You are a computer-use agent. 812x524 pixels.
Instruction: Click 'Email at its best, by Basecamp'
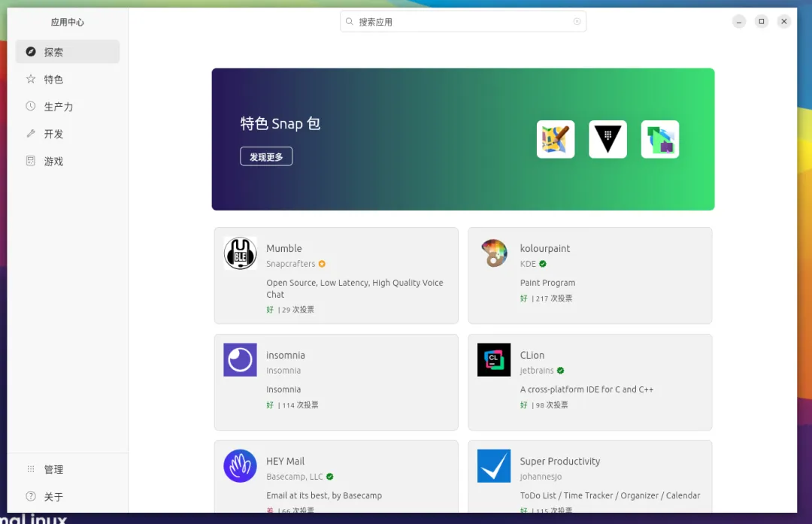click(x=324, y=495)
